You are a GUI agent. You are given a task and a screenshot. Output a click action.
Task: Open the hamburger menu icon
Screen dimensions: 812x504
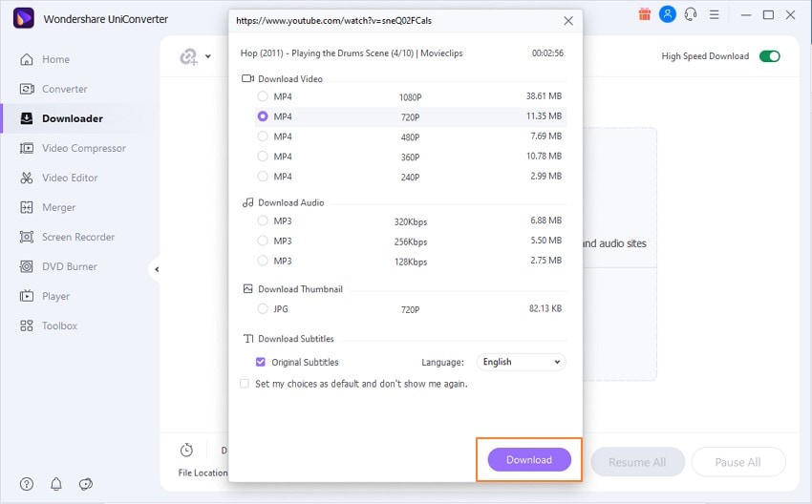click(714, 14)
